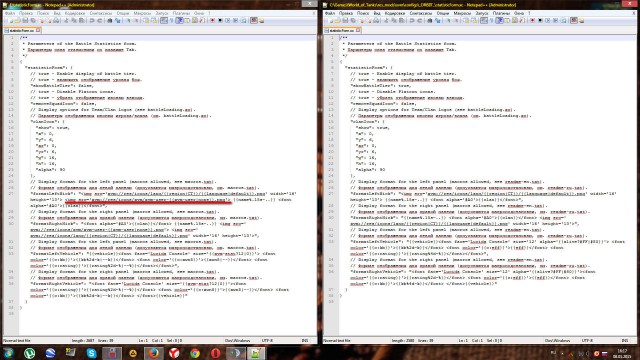Open Макросы menu in right Notepad++ window
This screenshot has width=640, height=360.
click(462, 13)
